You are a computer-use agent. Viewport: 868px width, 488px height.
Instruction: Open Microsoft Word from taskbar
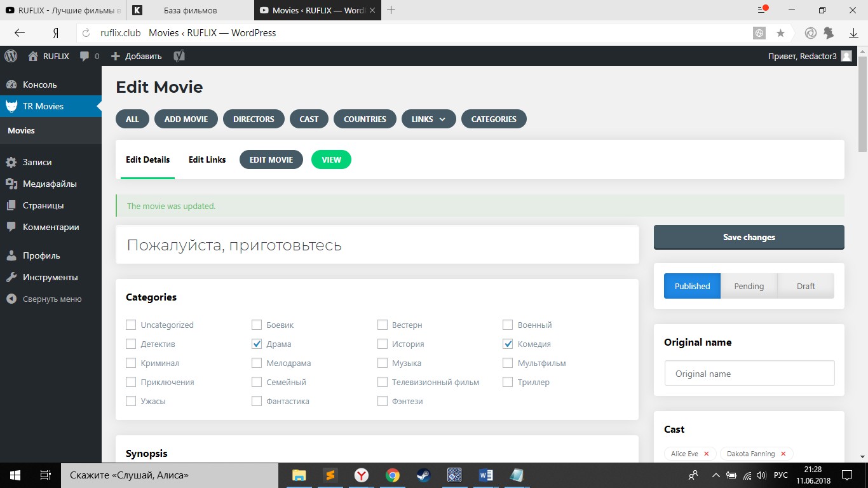pos(485,475)
